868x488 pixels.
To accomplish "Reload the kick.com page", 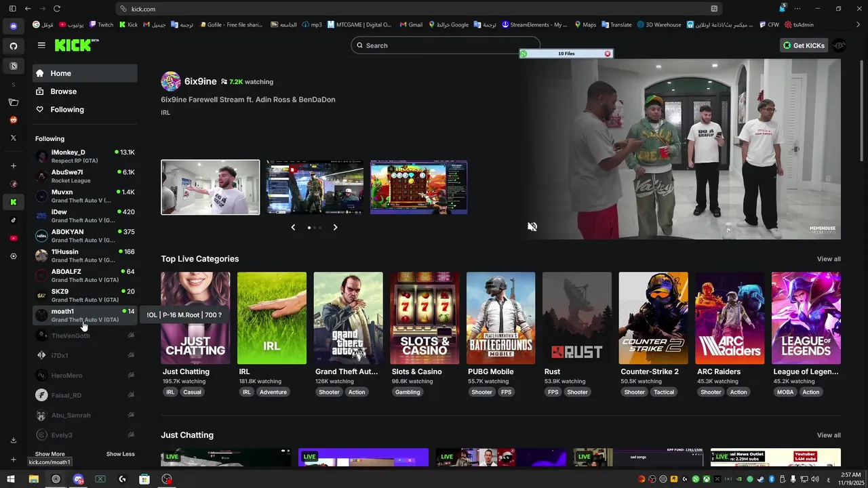I will coord(57,9).
